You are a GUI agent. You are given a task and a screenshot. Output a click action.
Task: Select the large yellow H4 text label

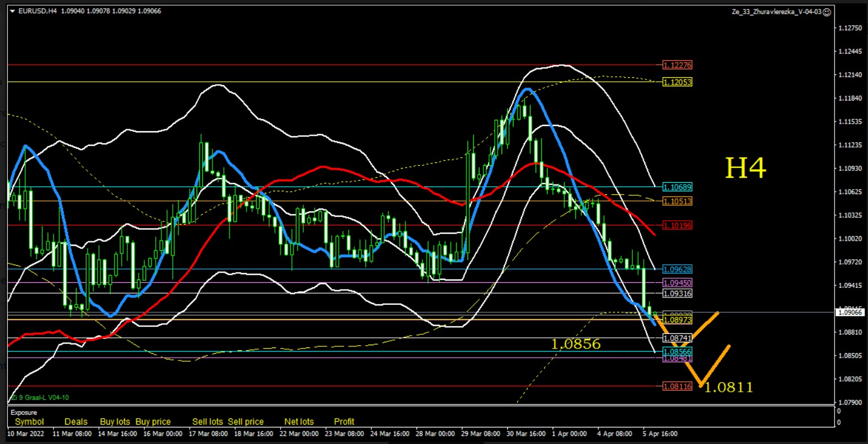(746, 169)
